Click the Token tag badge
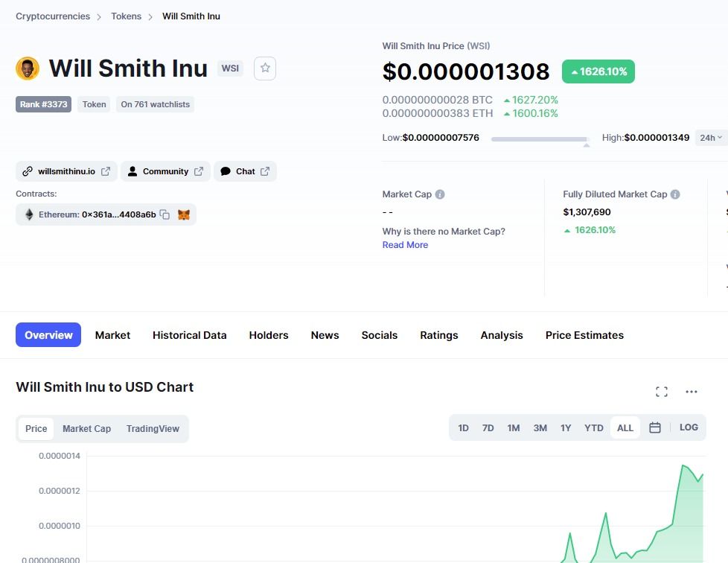Screen dimensions: 728x563 [x=95, y=104]
